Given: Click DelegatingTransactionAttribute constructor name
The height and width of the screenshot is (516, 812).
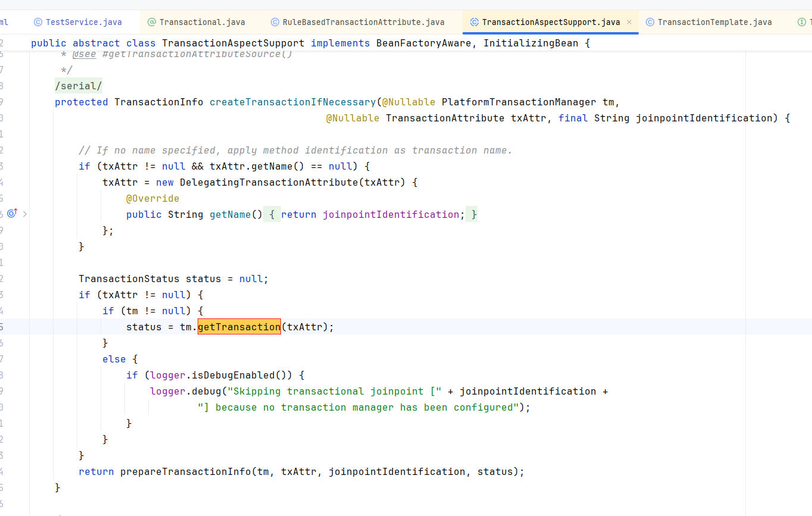Looking at the screenshot, I should pyautogui.click(x=268, y=182).
